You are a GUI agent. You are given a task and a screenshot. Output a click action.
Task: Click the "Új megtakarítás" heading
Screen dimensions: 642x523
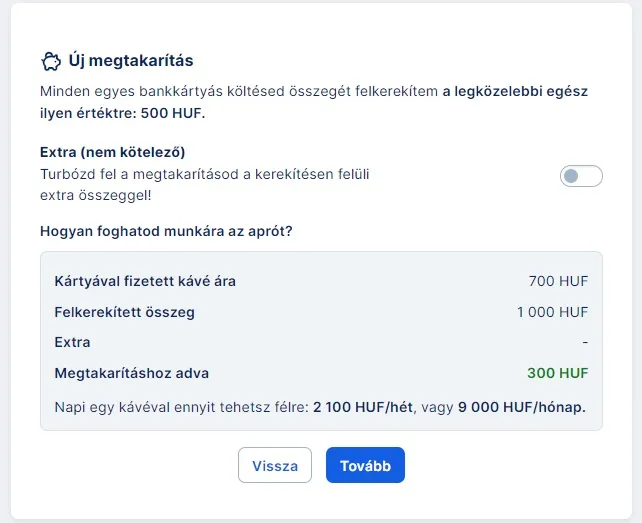[131, 61]
